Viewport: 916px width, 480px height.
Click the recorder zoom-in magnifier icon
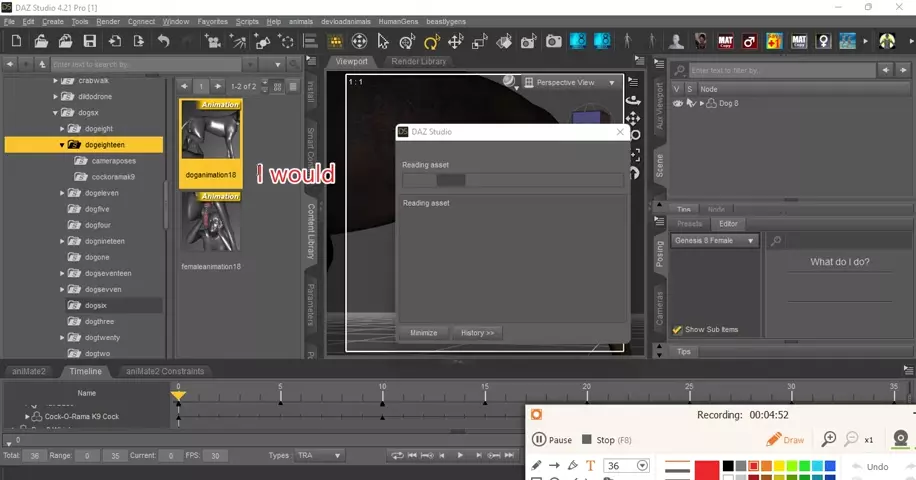pyautogui.click(x=829, y=440)
